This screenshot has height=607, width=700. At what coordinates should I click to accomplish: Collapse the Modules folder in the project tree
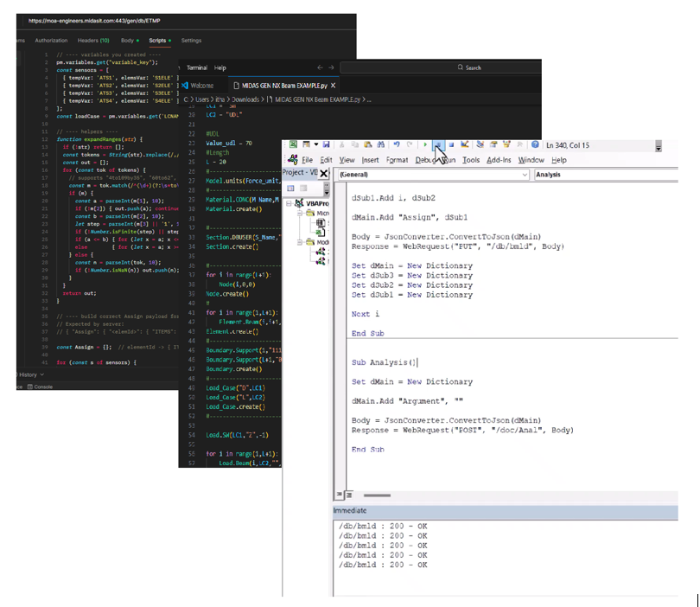(299, 243)
